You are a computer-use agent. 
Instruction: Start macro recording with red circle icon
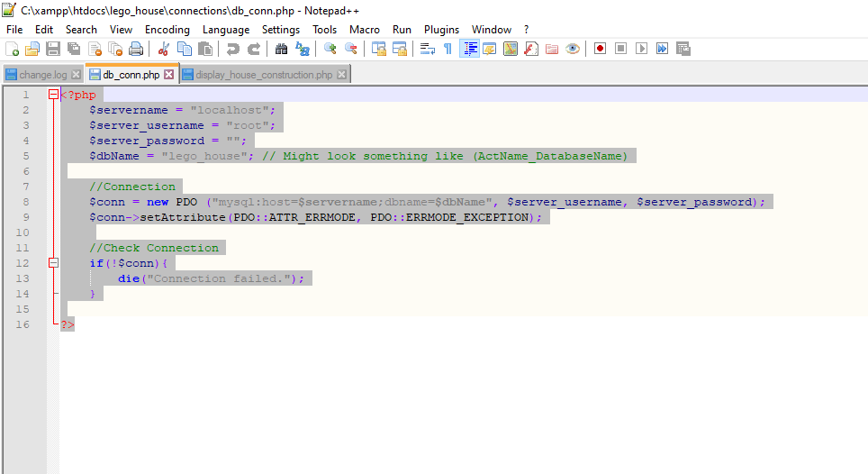pyautogui.click(x=599, y=49)
